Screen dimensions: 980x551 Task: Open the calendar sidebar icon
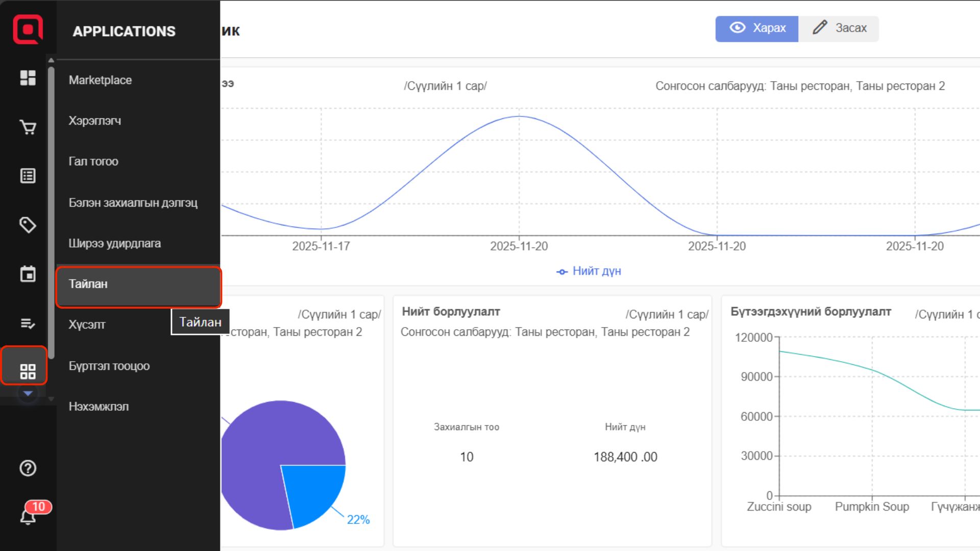(28, 274)
